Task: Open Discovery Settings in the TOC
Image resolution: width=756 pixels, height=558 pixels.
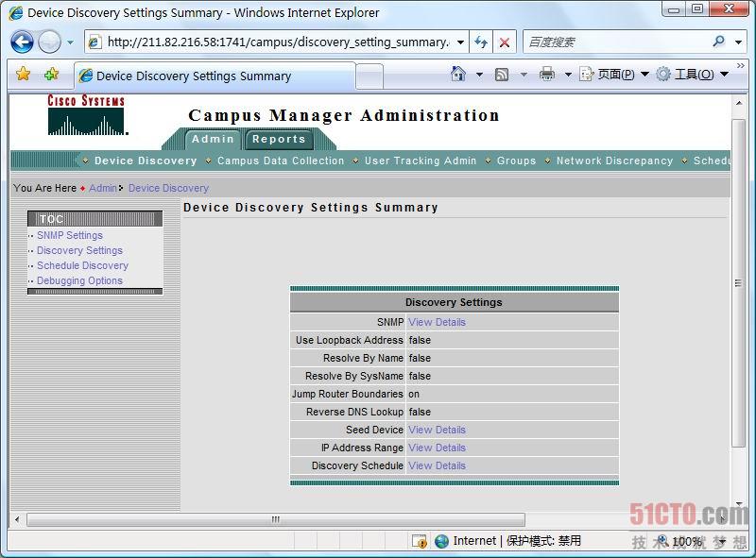Action: (x=79, y=250)
